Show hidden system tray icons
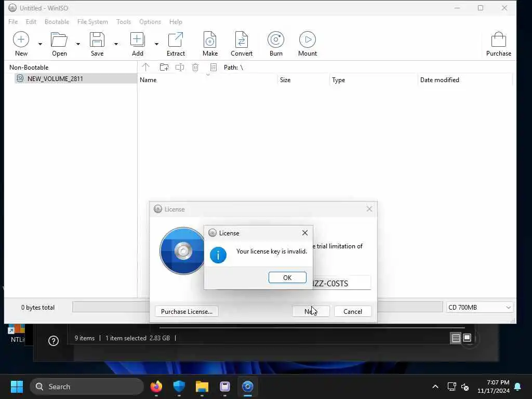 coord(435,387)
